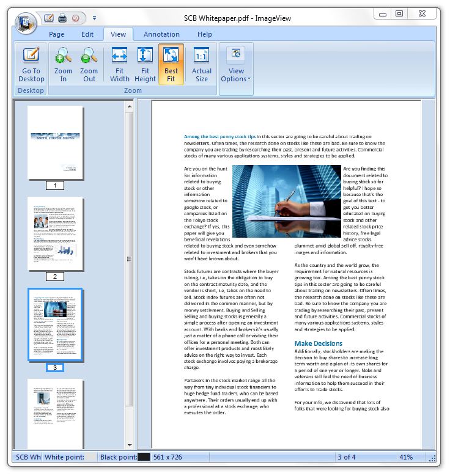Click the '3 of 4' page indicator
Image resolution: width=450 pixels, height=476 pixels.
[x=347, y=457]
